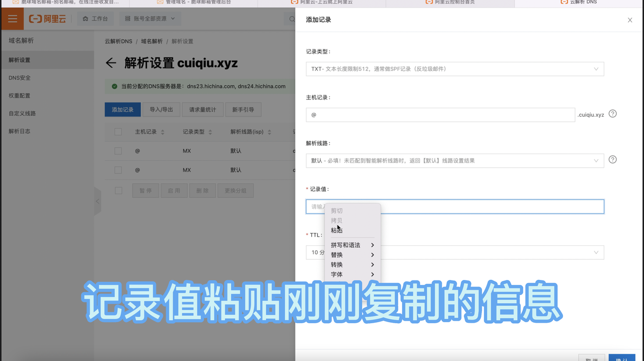Click the search icon in the header

(291, 19)
